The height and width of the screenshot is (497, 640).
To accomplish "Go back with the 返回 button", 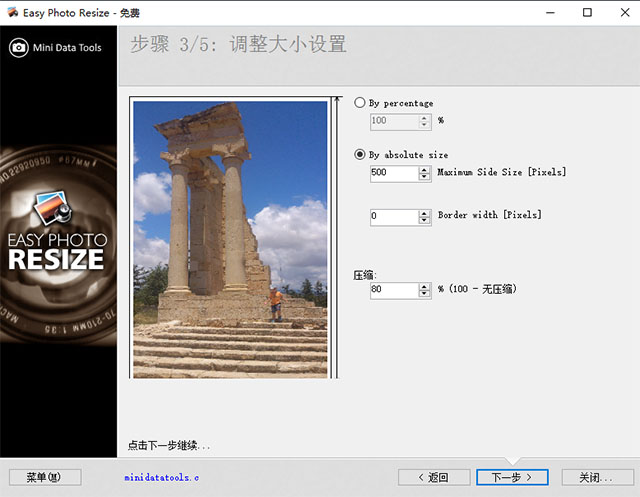I will (433, 477).
